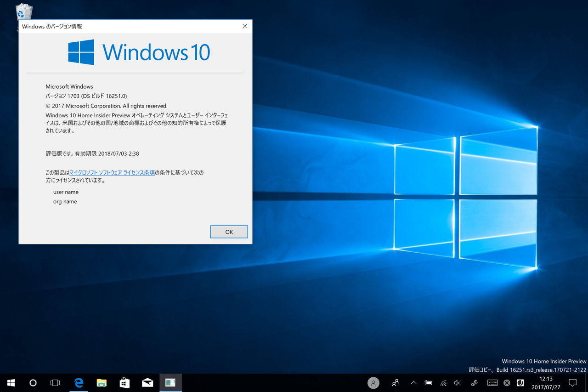Open Task View
Image resolution: width=588 pixels, height=392 pixels.
coord(55,382)
